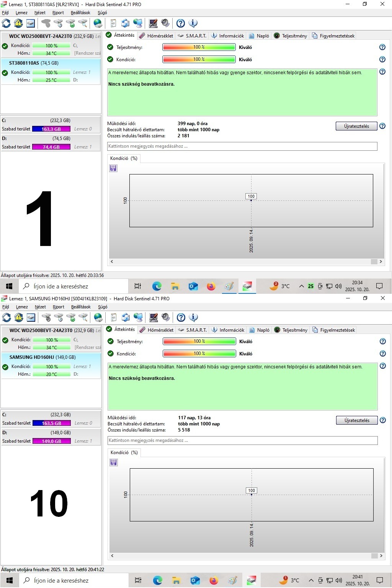Click the yellow warning alert icon in the top toolbar

tap(18, 23)
